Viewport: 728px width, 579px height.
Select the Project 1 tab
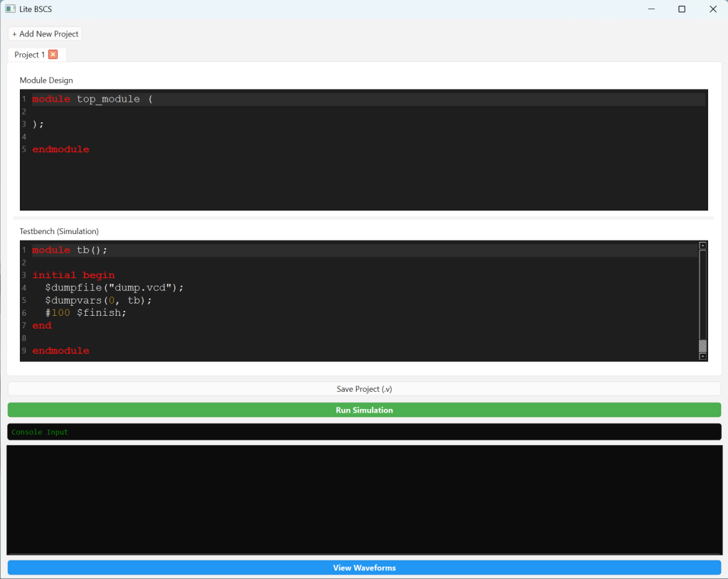30,55
